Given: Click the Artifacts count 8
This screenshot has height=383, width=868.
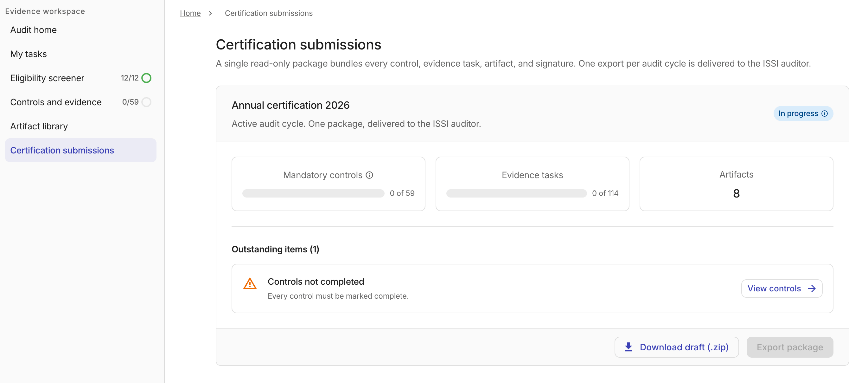Looking at the screenshot, I should pos(736,193).
